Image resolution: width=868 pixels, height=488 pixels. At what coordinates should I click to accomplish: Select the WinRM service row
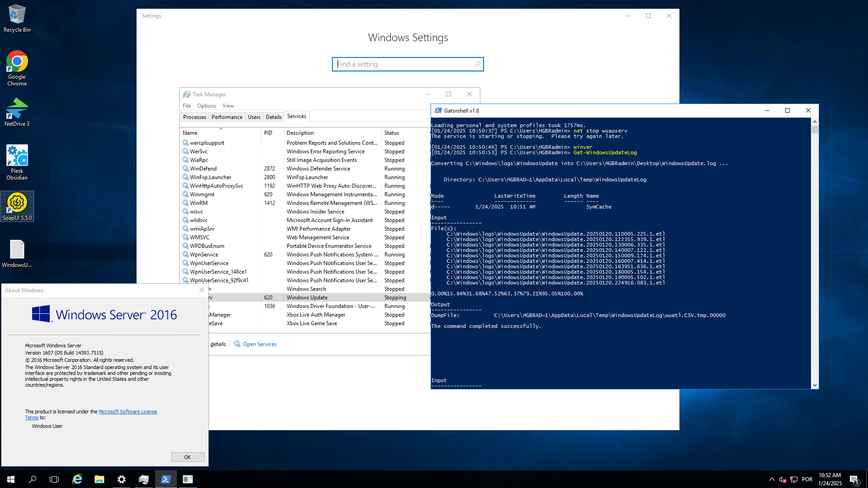305,203
